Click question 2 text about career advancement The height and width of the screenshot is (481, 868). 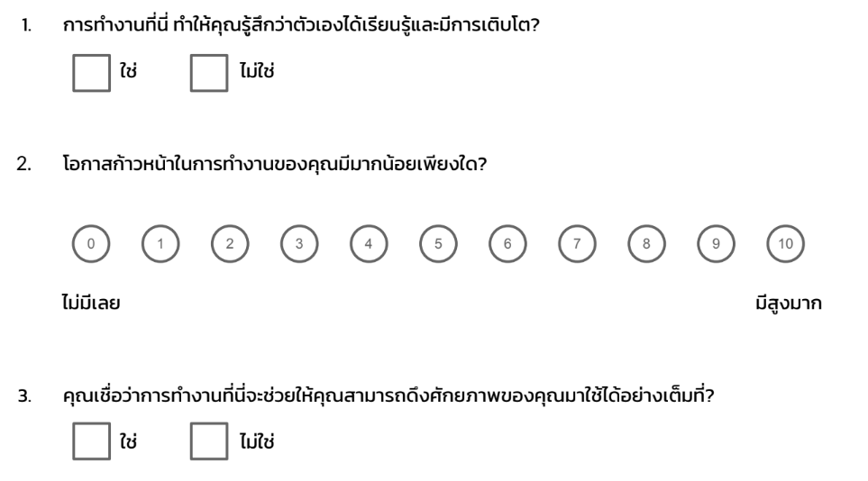[275, 165]
